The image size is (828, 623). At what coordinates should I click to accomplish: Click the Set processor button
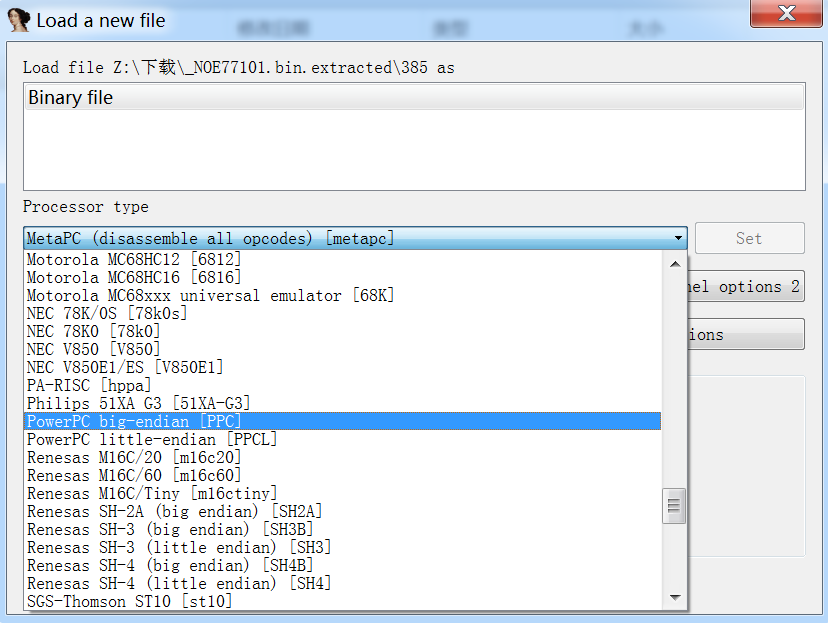click(749, 238)
